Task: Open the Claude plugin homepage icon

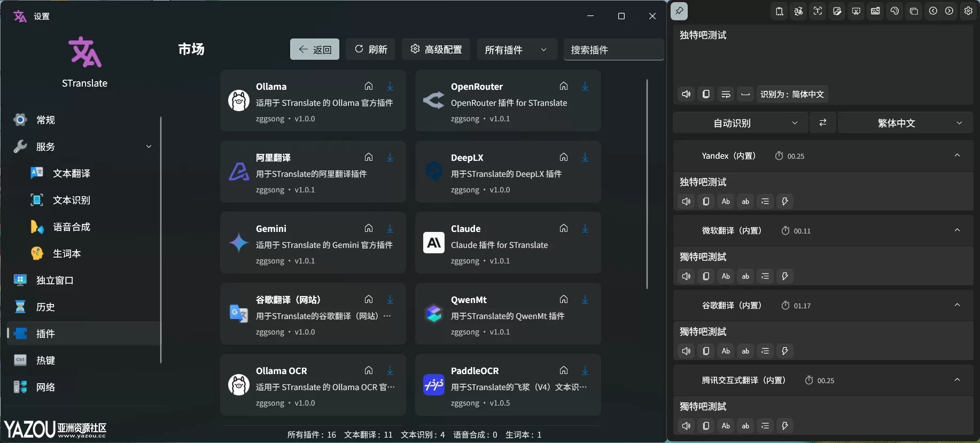Action: point(563,228)
